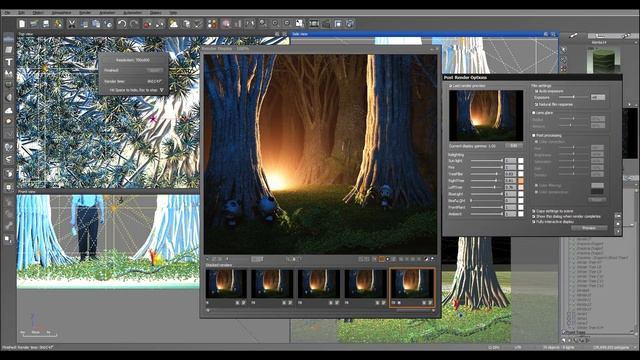Viewport: 640px width, 360px height.
Task: Click the Cut scissors icon
Action: pos(72,24)
